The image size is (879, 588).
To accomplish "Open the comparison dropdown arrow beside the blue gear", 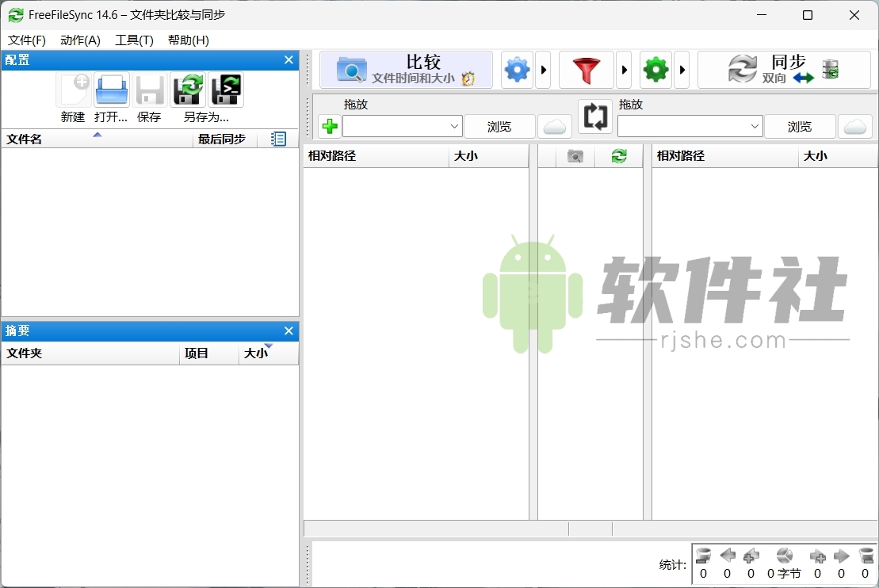I will pyautogui.click(x=544, y=69).
